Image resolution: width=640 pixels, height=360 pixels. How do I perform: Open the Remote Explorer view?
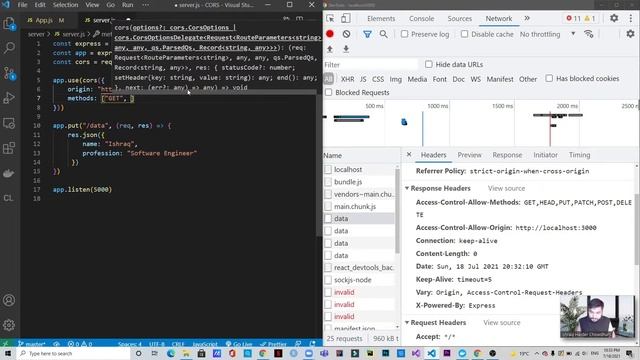tap(9, 123)
